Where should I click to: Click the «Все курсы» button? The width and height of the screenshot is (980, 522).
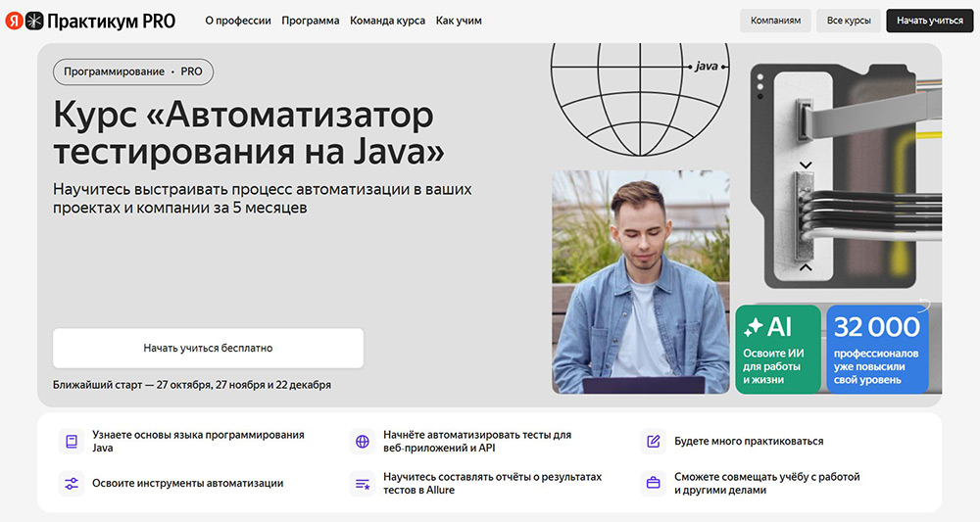click(x=849, y=21)
